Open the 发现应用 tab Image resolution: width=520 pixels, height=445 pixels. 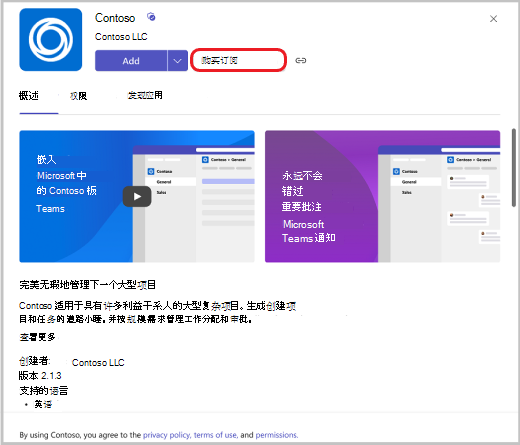(145, 96)
